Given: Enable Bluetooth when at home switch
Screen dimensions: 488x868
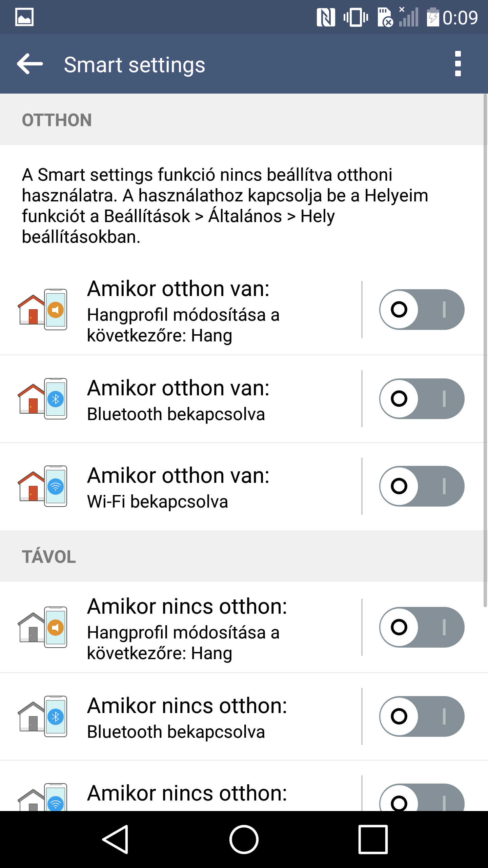Looking at the screenshot, I should (x=422, y=398).
